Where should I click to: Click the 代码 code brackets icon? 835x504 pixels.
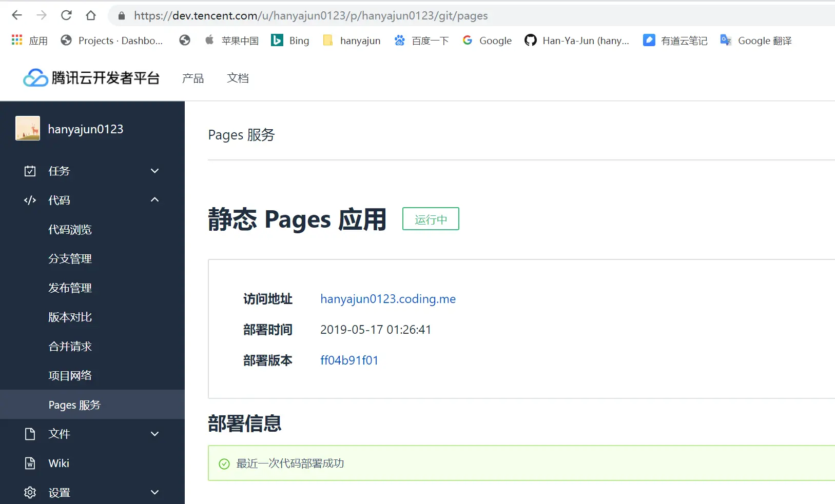30,200
